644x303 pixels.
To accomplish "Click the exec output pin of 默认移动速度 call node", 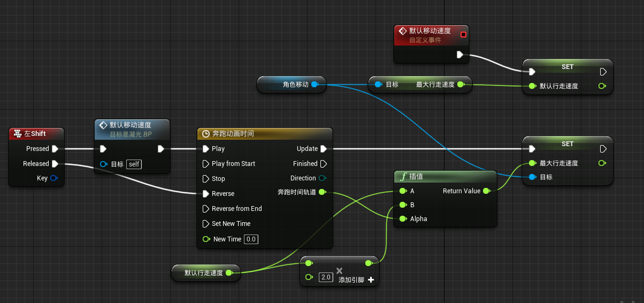I will pos(161,149).
